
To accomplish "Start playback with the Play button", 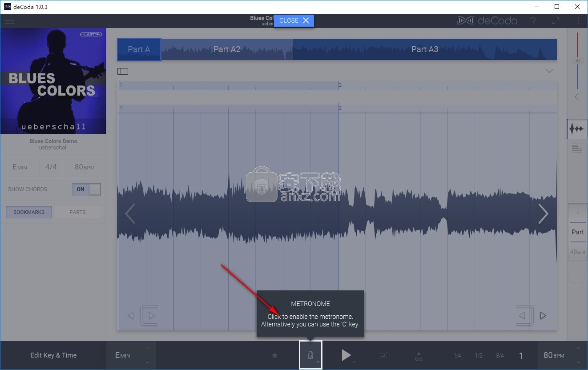I will 346,355.
